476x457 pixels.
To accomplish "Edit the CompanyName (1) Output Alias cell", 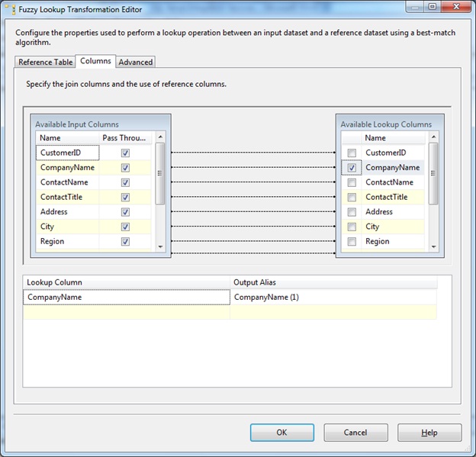I will (x=333, y=297).
